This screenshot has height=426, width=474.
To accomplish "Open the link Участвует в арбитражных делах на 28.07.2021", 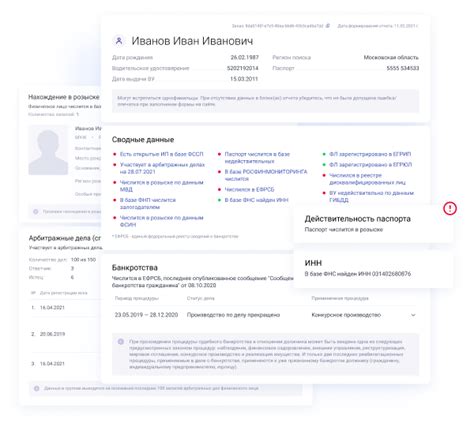I will [x=162, y=168].
